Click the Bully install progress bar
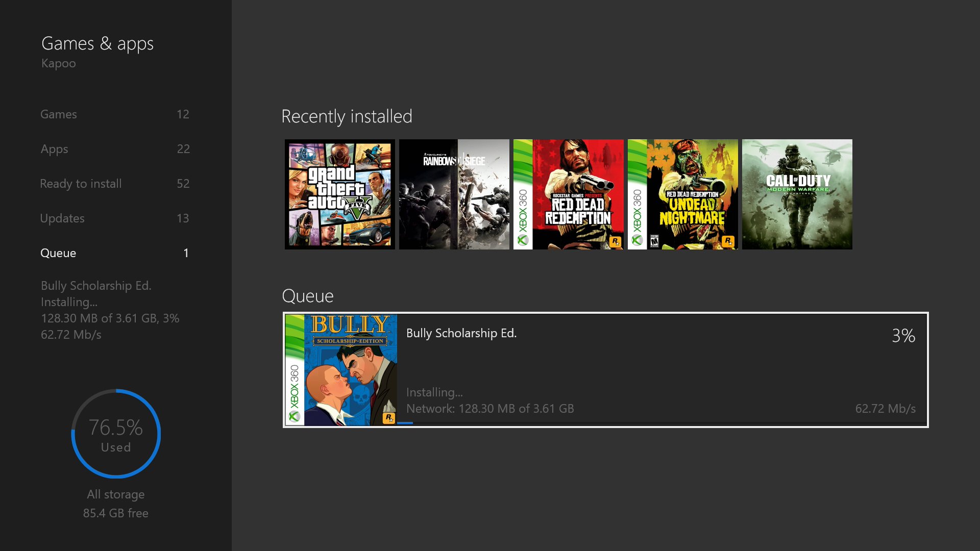The width and height of the screenshot is (980, 551). click(661, 423)
